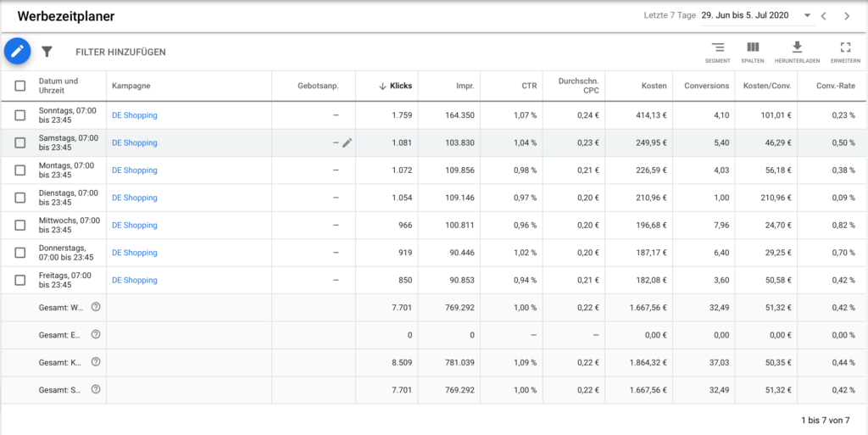Open the date range dropdown
The image size is (868, 435).
(x=807, y=16)
